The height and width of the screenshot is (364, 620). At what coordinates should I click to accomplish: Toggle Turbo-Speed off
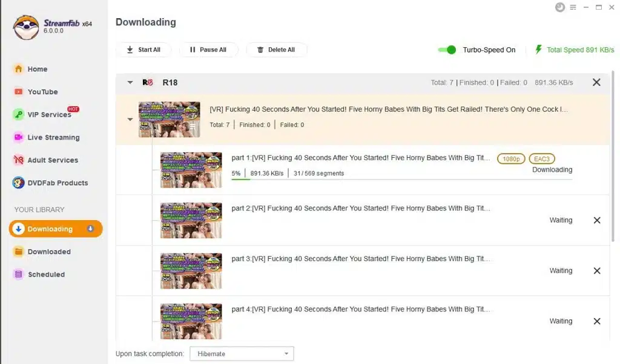447,50
